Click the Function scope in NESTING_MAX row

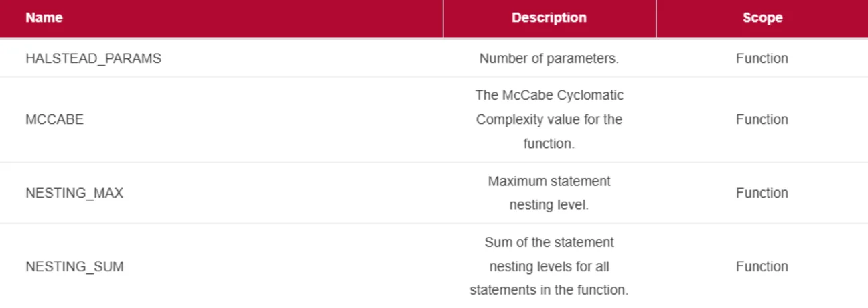762,193
